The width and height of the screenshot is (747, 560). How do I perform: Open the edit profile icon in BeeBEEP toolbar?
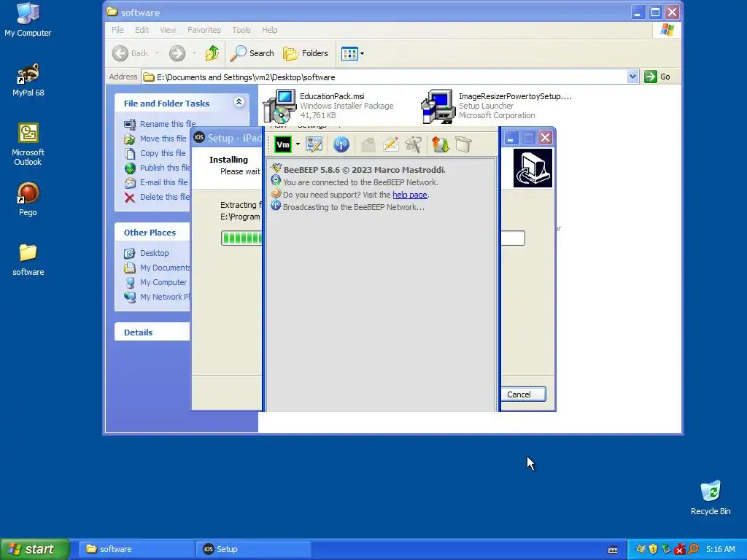(314, 145)
